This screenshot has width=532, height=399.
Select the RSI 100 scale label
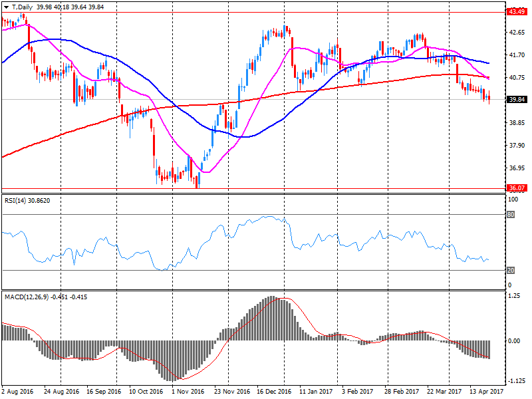pos(513,199)
